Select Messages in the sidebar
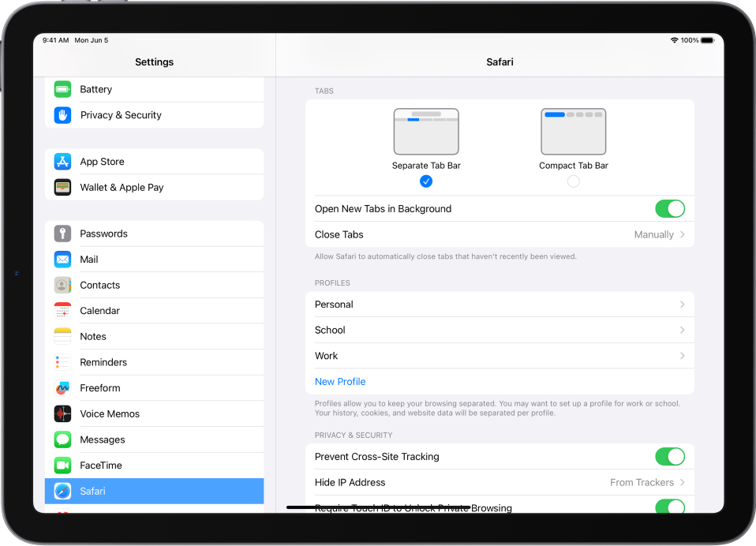Screen dimensions: 756x546 coord(155,439)
